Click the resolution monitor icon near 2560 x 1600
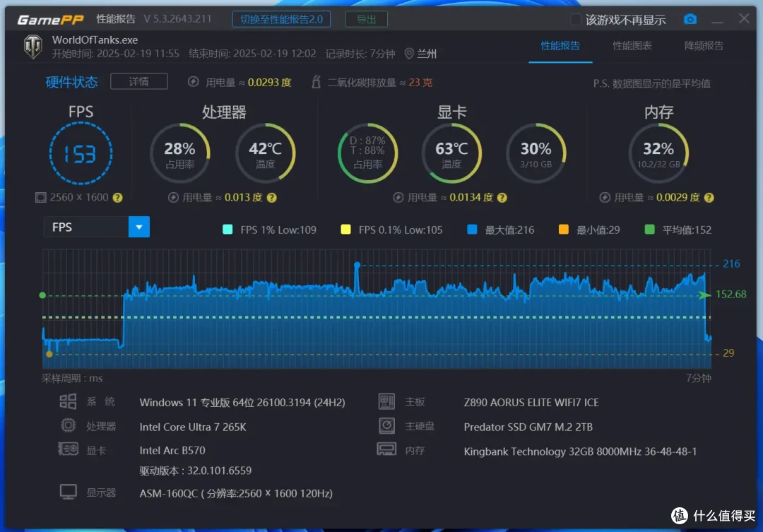Screen dimensions: 763x532 41,197
